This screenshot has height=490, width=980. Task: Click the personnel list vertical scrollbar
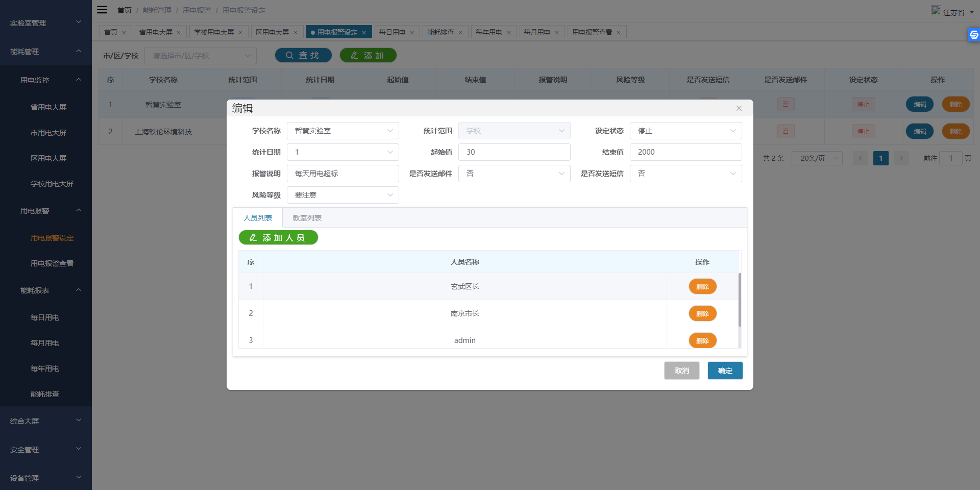(x=740, y=300)
